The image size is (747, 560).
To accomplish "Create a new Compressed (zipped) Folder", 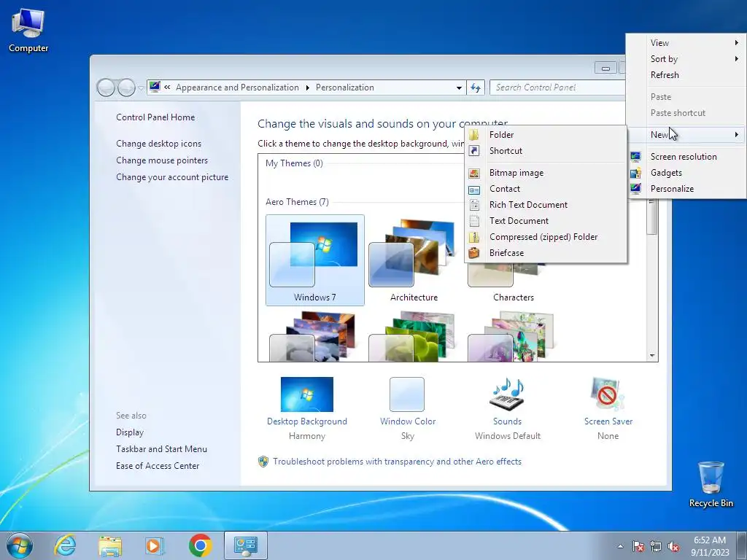I will click(546, 237).
